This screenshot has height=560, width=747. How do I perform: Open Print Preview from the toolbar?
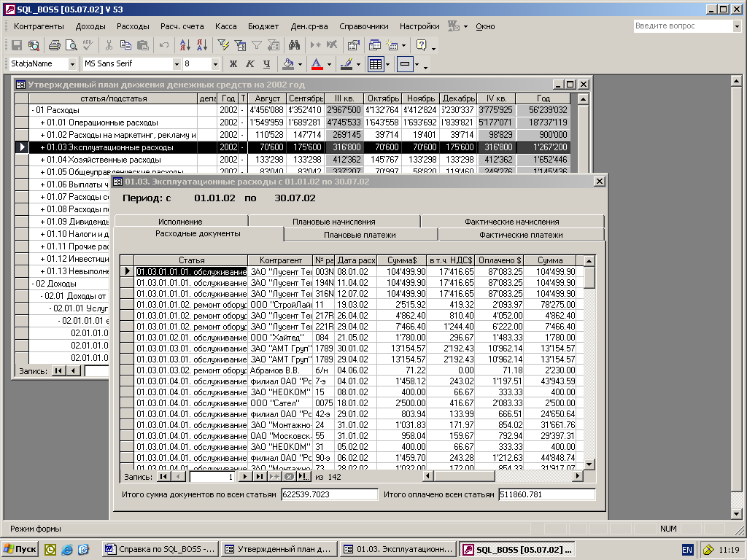[71, 45]
